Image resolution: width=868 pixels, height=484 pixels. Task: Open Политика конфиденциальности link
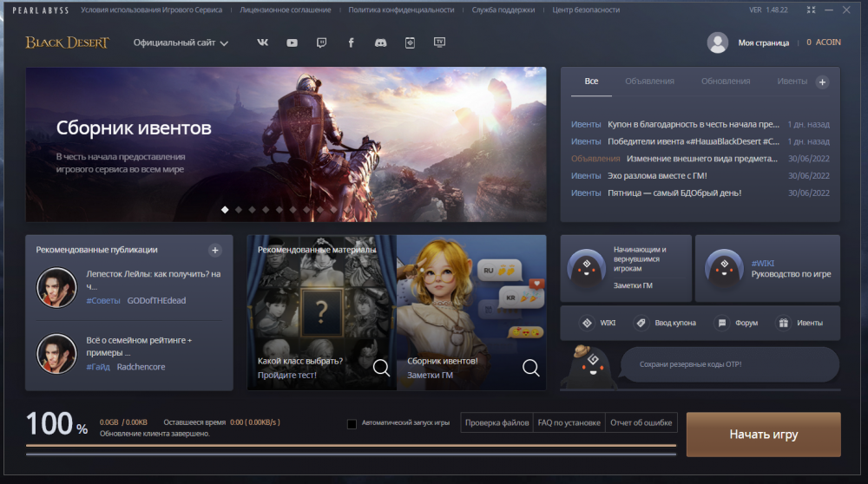401,10
